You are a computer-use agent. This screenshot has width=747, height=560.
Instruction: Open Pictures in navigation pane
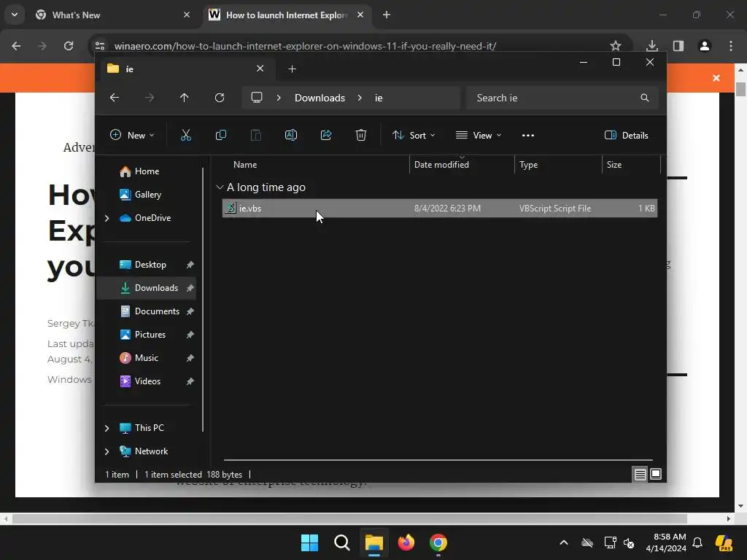147,335
